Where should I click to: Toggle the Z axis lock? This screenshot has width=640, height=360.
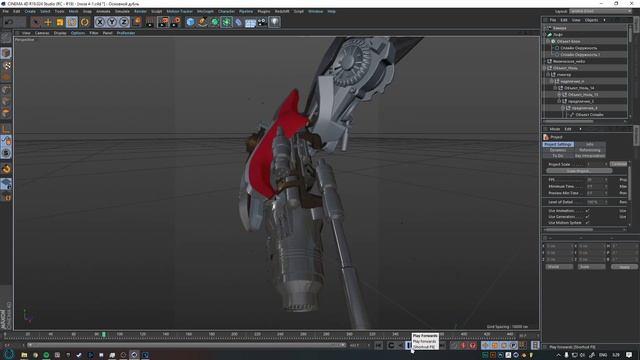pos(124,22)
